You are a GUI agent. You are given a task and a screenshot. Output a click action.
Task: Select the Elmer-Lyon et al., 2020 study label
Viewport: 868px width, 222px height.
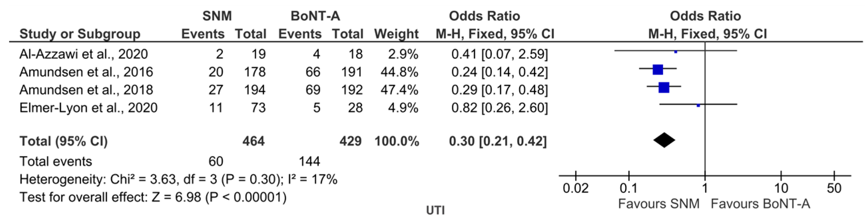click(x=88, y=108)
